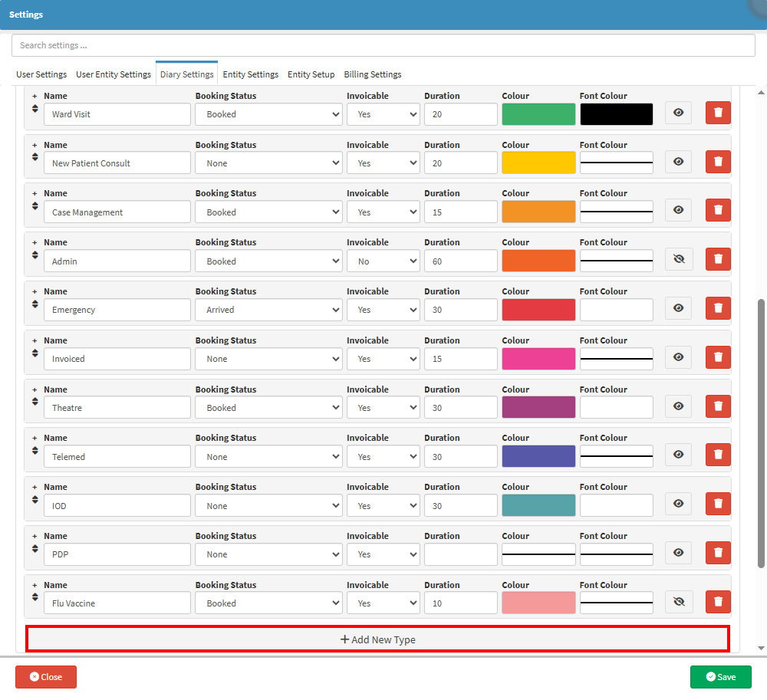767x700 pixels.
Task: Show the hidden Admin booking type
Action: 678,260
